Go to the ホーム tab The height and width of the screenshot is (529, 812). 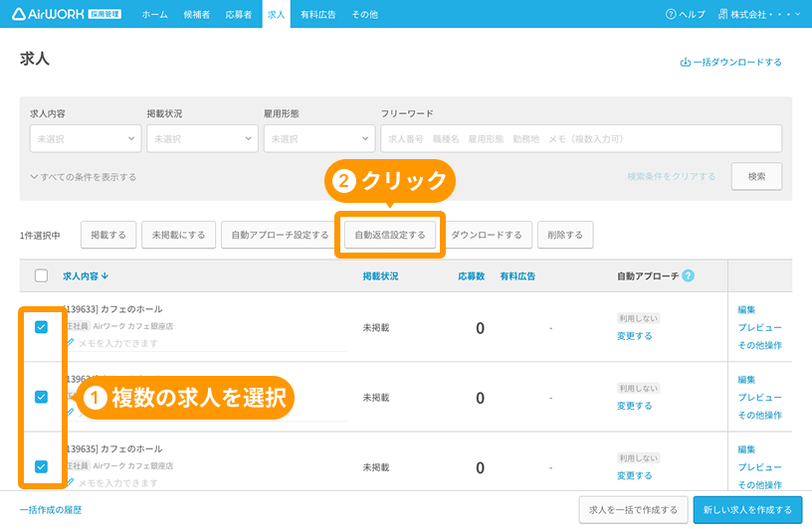pyautogui.click(x=155, y=15)
